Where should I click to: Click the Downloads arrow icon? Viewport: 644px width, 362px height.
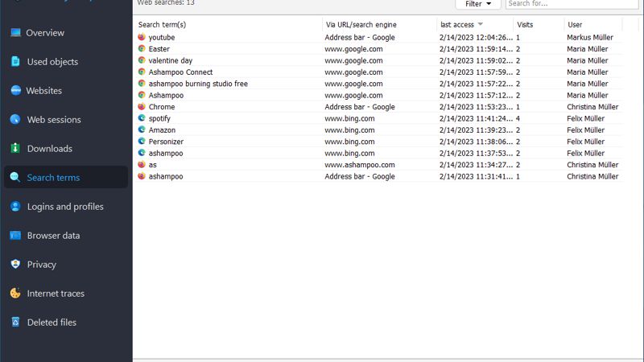pyautogui.click(x=15, y=148)
